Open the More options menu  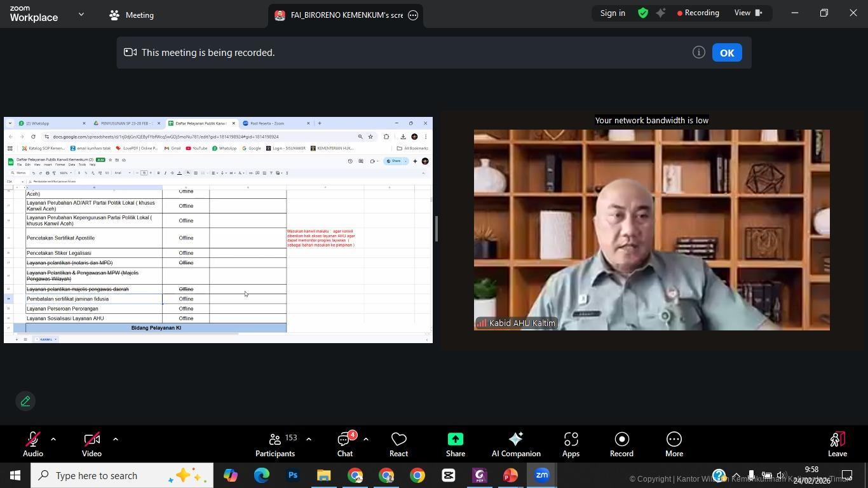674,444
